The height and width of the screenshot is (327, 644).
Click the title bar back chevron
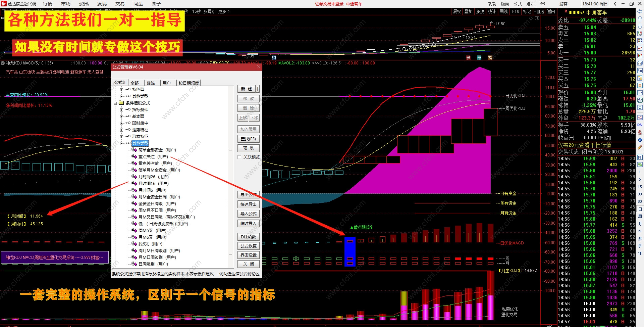pyautogui.click(x=615, y=4)
